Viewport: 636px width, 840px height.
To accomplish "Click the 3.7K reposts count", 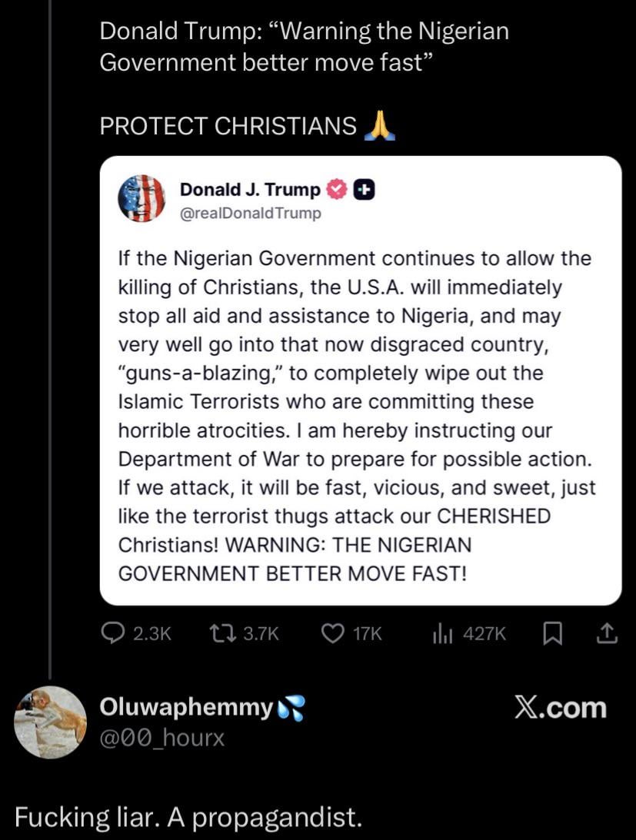I will (x=261, y=633).
